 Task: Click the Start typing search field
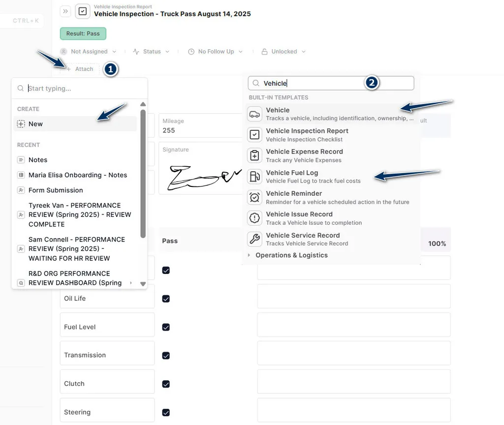tap(84, 89)
